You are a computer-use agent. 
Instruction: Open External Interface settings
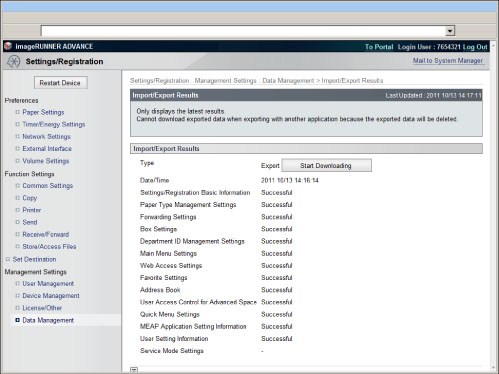pyautogui.click(x=47, y=149)
